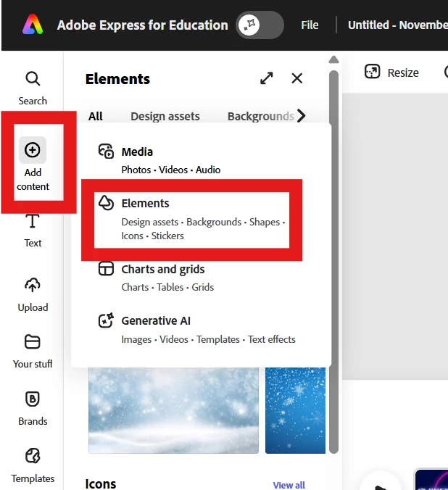Viewport: 448px width, 490px height.
Task: Click View all next to Icons
Action: [x=289, y=485]
